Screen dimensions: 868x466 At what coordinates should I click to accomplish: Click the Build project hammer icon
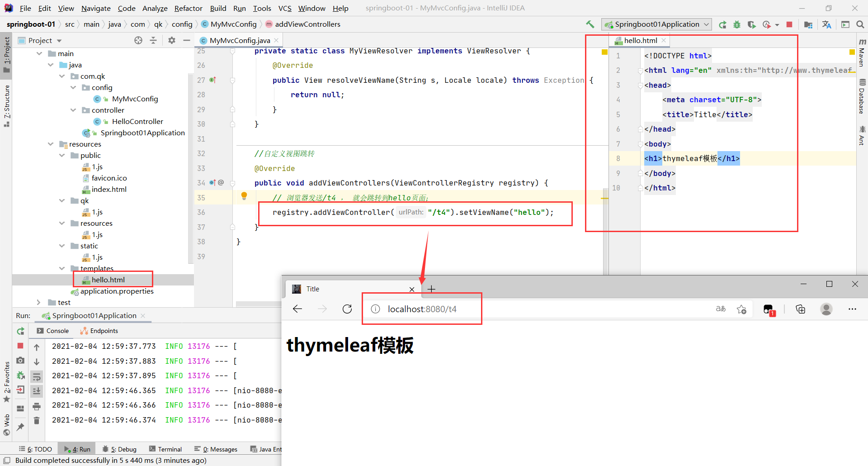coord(590,24)
